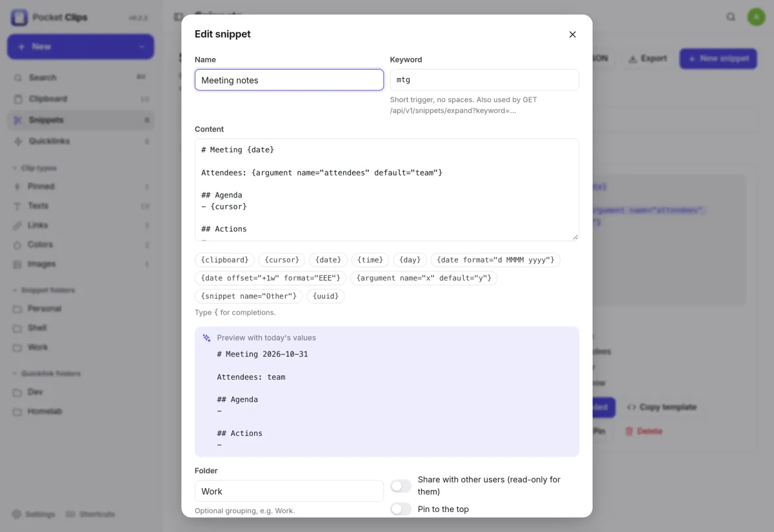Collapse the Snippet folders section
774x532 pixels.
(43, 290)
